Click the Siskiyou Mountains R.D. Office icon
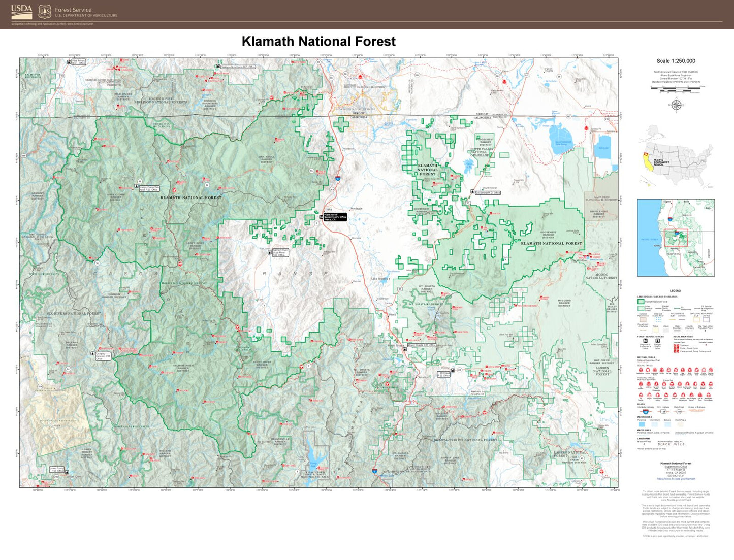Image resolution: width=734 pixels, height=560 pixels. click(x=218, y=66)
